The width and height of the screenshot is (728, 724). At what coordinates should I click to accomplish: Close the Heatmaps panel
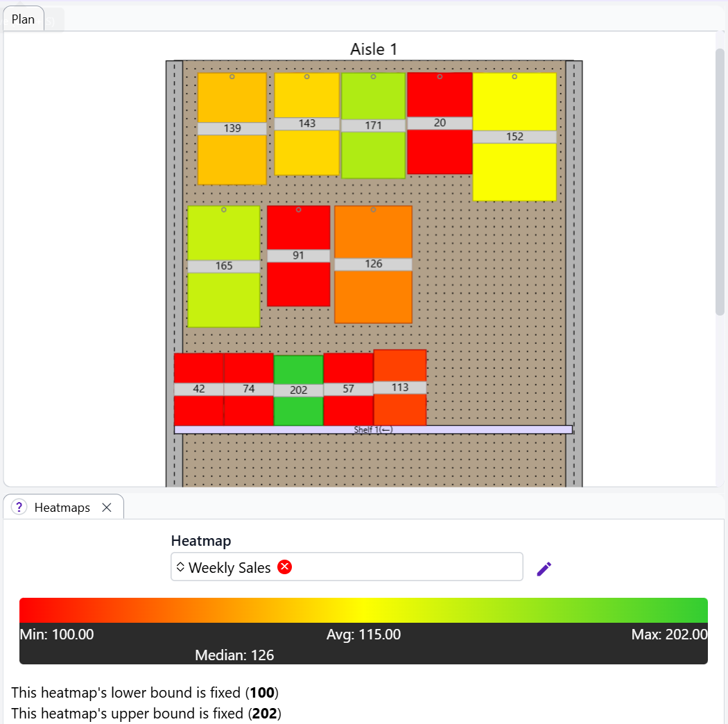tap(107, 507)
